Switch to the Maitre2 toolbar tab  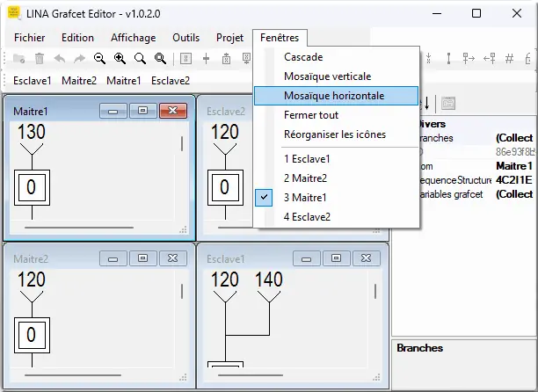[79, 81]
